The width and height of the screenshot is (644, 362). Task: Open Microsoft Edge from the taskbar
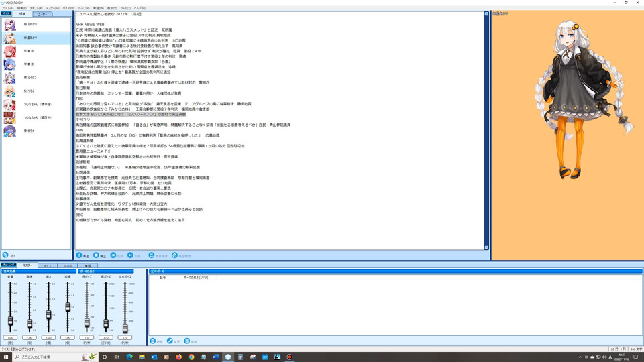129,357
